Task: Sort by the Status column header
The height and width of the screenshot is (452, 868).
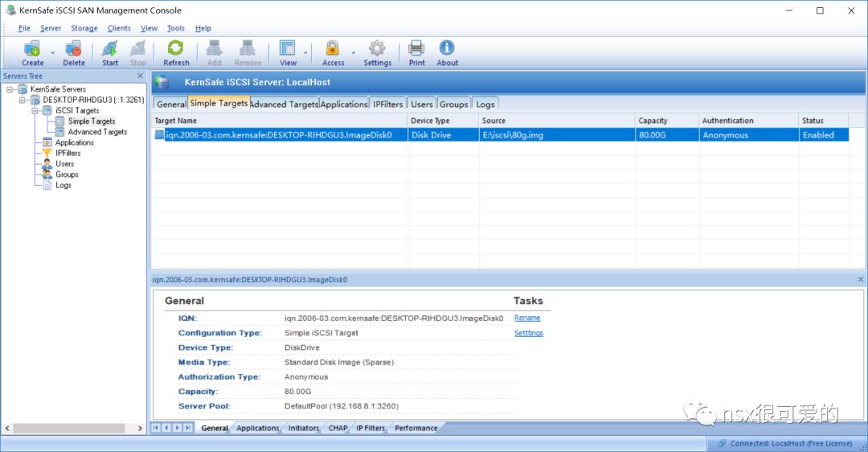Action: (x=823, y=121)
